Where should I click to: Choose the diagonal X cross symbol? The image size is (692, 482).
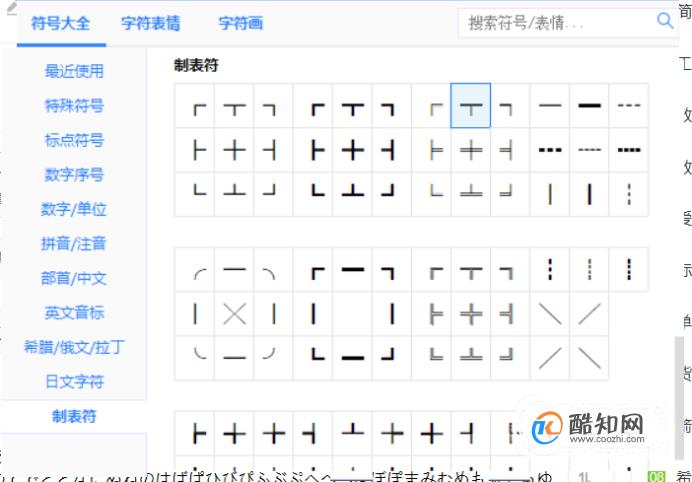point(234,314)
